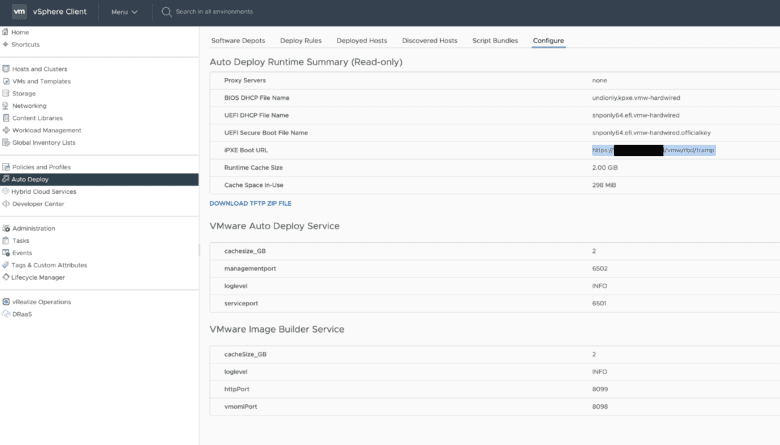Click the Tags & Custom Attributes icon

pyautogui.click(x=5, y=265)
